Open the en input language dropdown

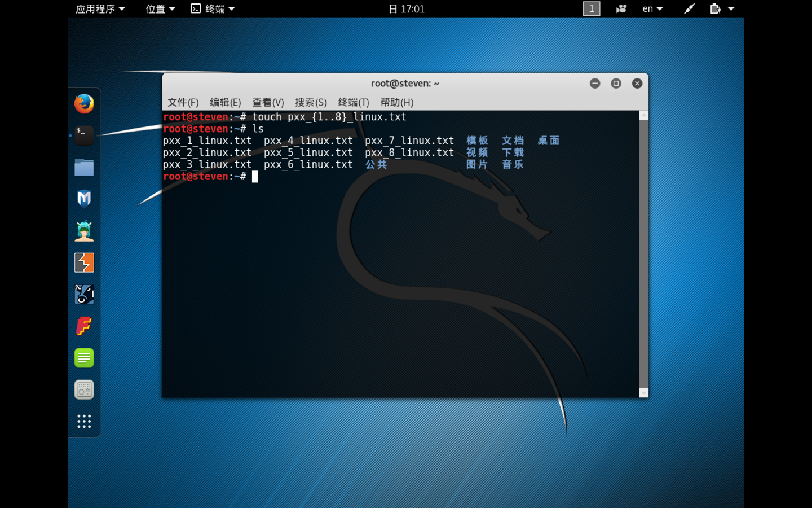pyautogui.click(x=652, y=8)
